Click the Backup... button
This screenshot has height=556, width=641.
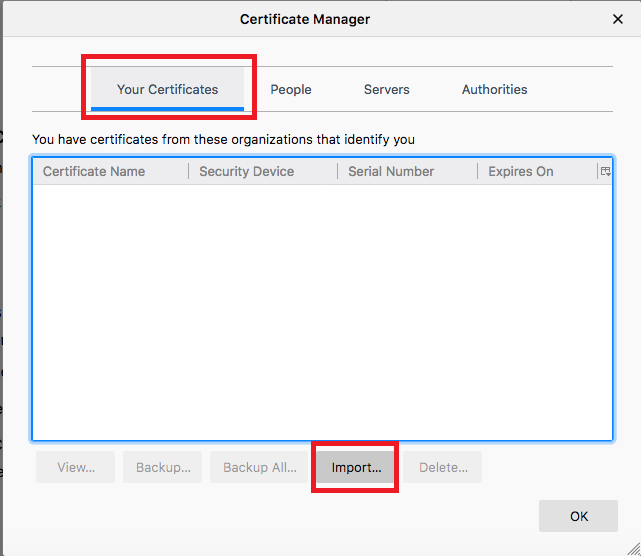162,467
